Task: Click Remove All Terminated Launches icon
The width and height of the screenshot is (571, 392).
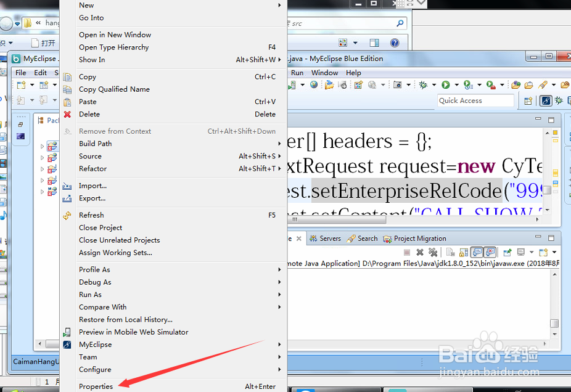Action: point(433,252)
